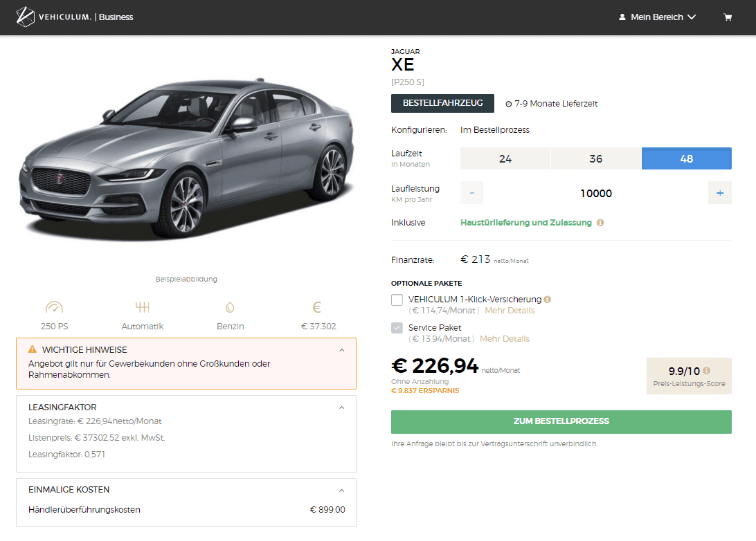Click the Beispielabbildung caption

(x=186, y=279)
